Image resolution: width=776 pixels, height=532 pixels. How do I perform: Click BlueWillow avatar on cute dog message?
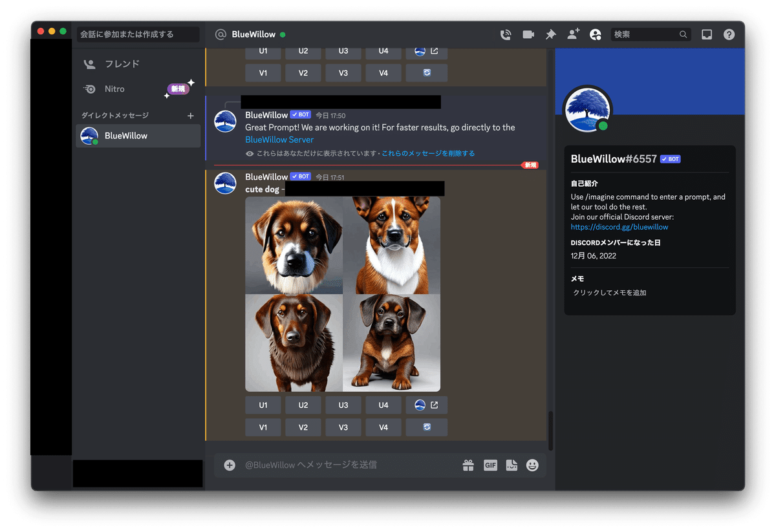click(225, 184)
